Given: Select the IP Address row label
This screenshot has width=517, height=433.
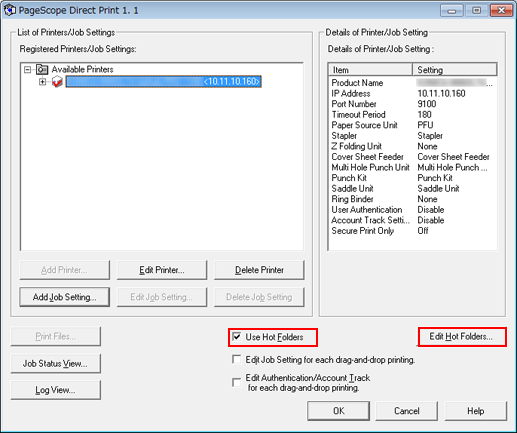Looking at the screenshot, I should 351,93.
